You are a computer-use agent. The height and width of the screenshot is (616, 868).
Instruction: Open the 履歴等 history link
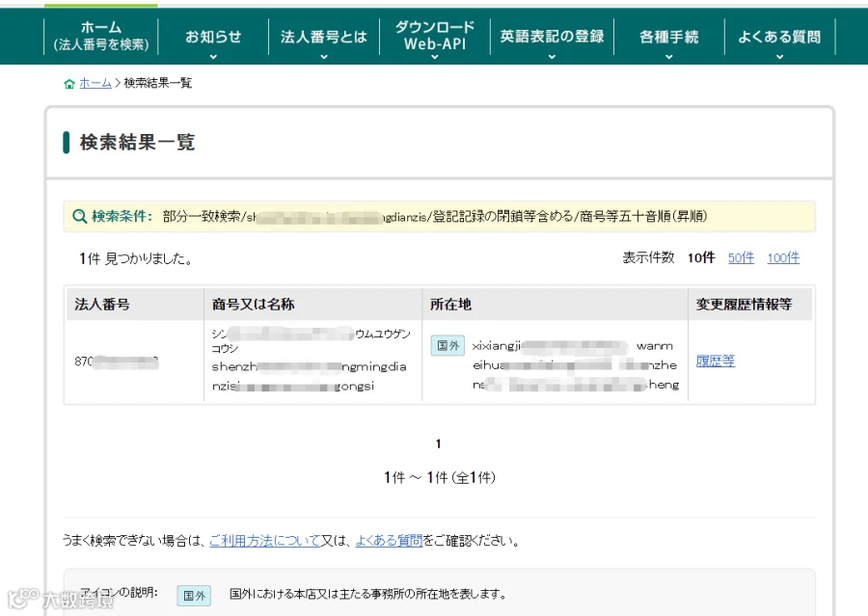point(716,361)
